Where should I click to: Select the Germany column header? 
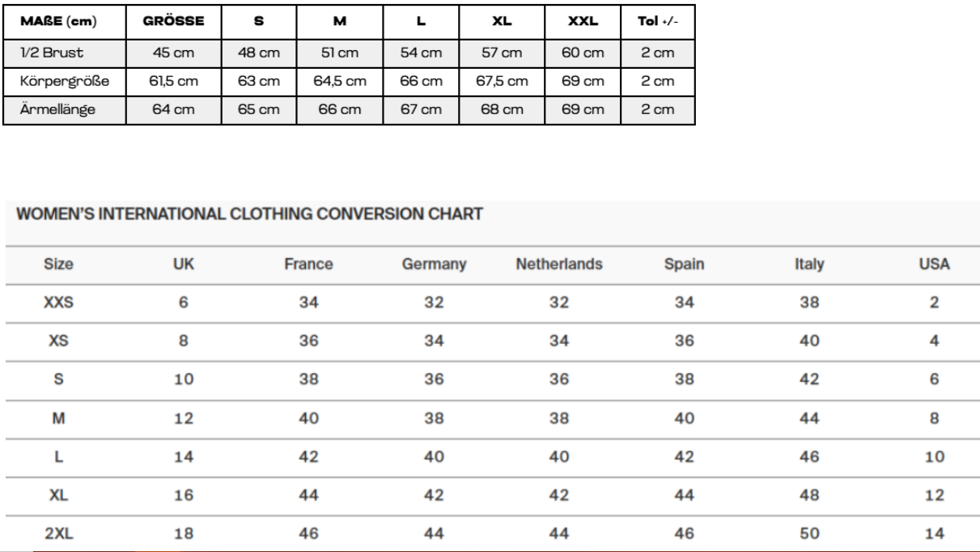coord(433,263)
